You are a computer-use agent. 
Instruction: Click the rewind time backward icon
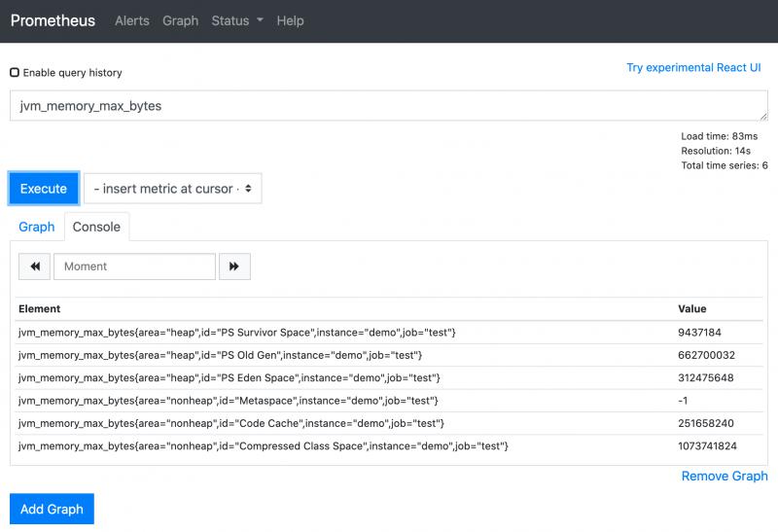point(35,266)
